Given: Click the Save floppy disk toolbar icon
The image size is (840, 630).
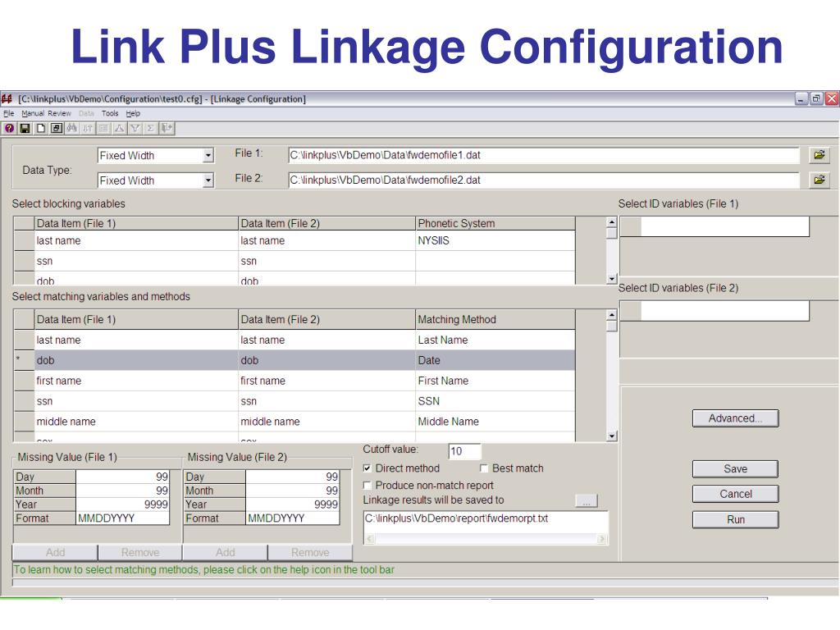Looking at the screenshot, I should pos(25,128).
